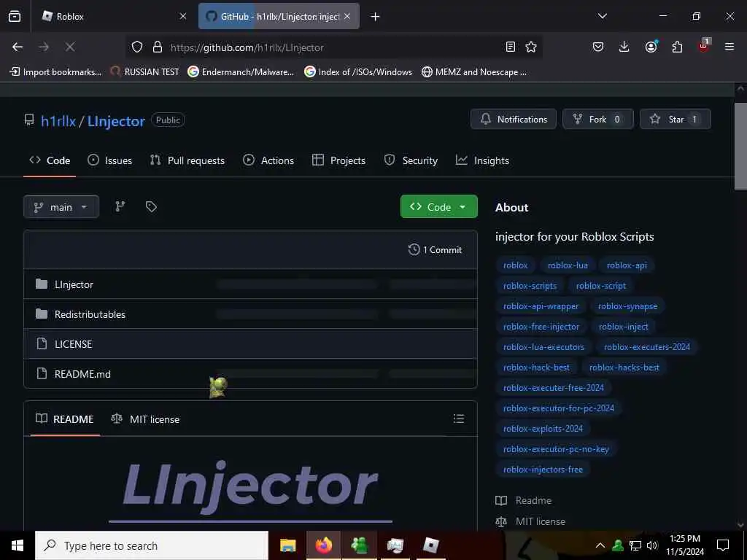Open the LICENSE file
The image size is (747, 560).
pos(73,344)
